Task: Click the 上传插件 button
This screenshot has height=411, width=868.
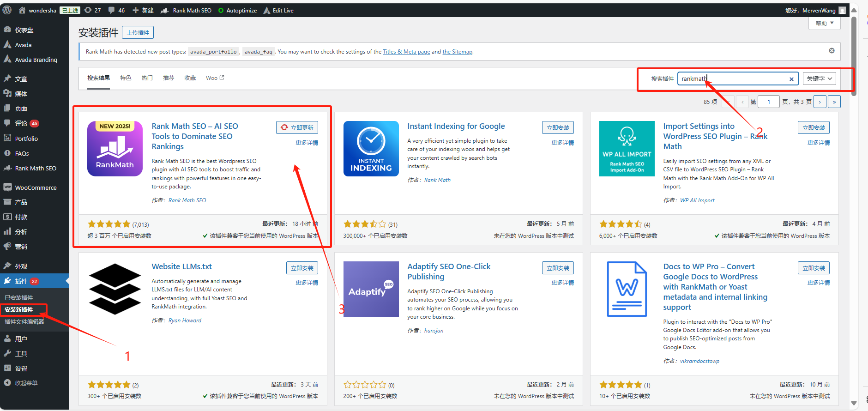Action: (x=138, y=32)
